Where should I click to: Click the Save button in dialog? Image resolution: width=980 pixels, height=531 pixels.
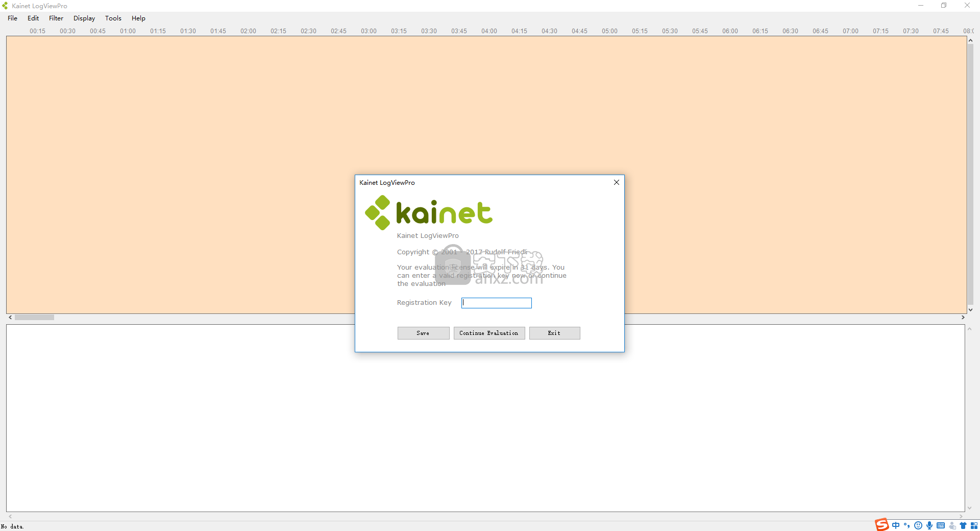tap(423, 333)
